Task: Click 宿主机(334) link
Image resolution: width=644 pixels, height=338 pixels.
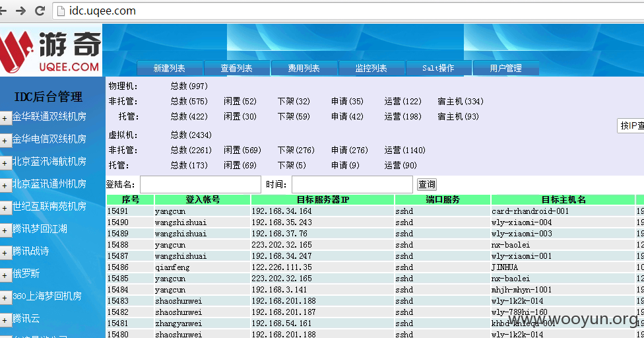Action: [461, 102]
